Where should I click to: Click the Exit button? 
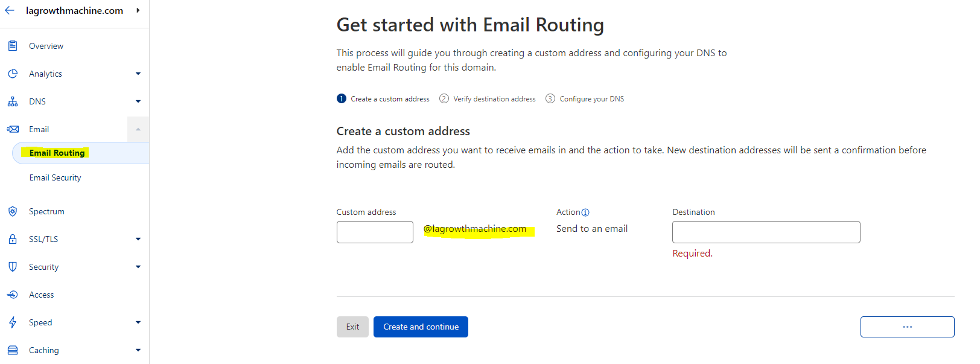pos(352,327)
